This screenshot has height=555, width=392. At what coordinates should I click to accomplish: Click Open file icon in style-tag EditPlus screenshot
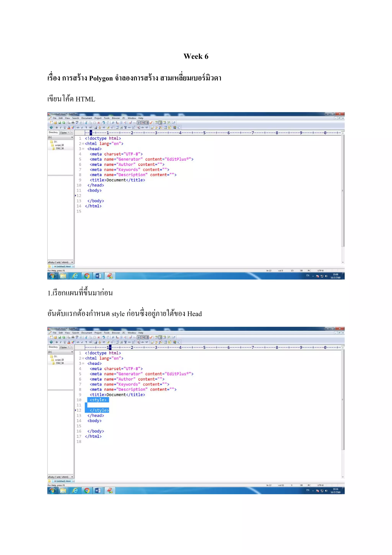tap(56, 337)
